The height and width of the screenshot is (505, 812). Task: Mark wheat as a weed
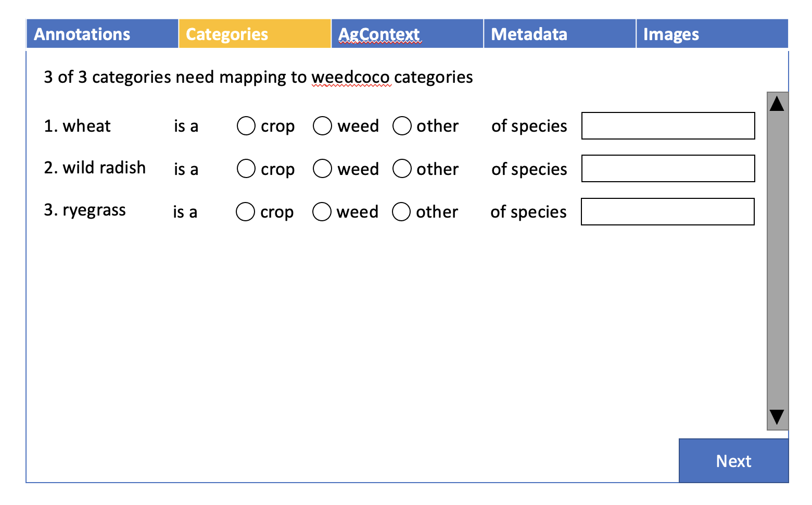(322, 125)
